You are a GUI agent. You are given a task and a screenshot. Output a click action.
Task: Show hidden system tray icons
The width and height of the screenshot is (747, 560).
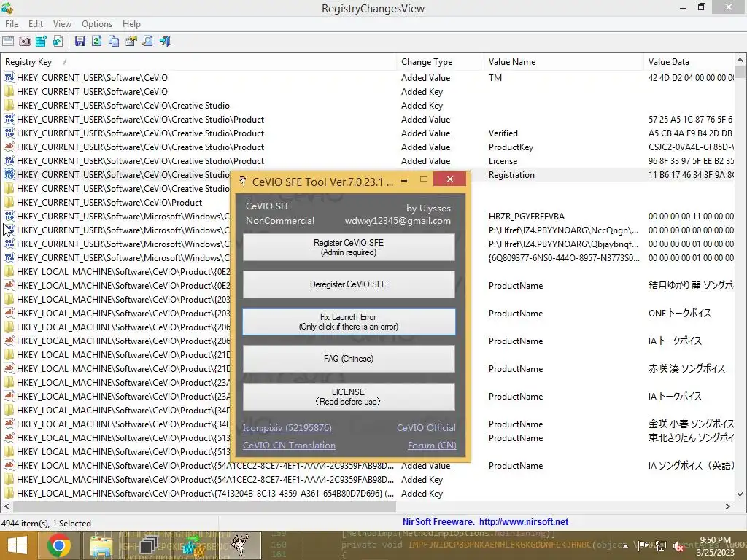click(625, 546)
